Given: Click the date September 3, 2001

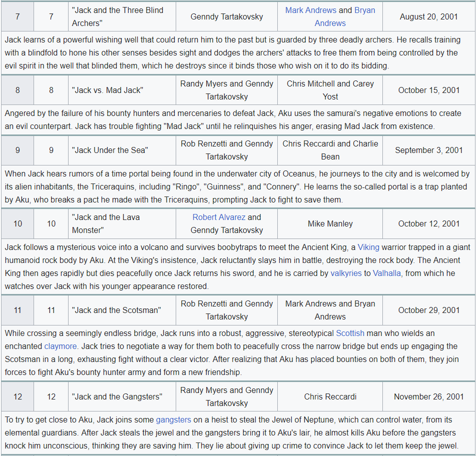Looking at the screenshot, I should pyautogui.click(x=428, y=150).
